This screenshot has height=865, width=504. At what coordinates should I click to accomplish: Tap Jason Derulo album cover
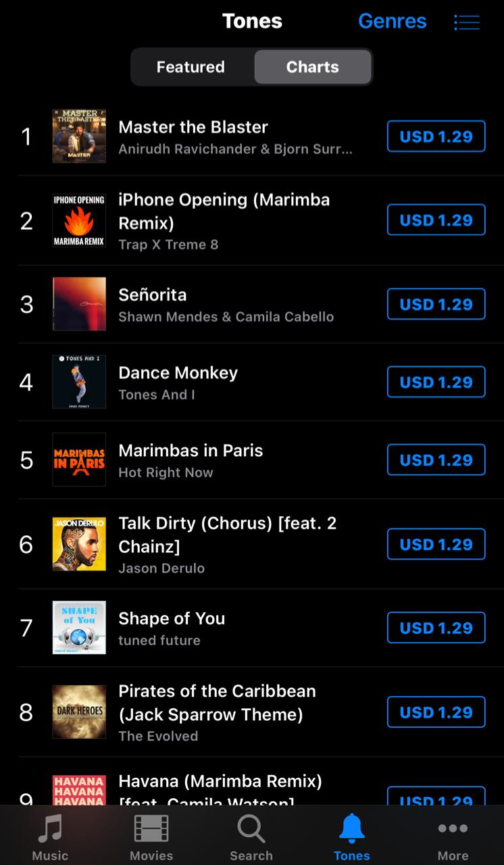[79, 544]
